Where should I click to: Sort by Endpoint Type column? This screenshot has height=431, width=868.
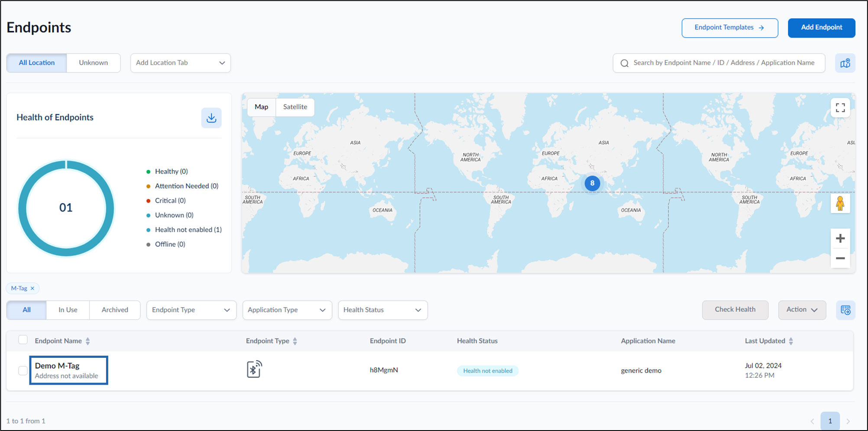pyautogui.click(x=295, y=341)
